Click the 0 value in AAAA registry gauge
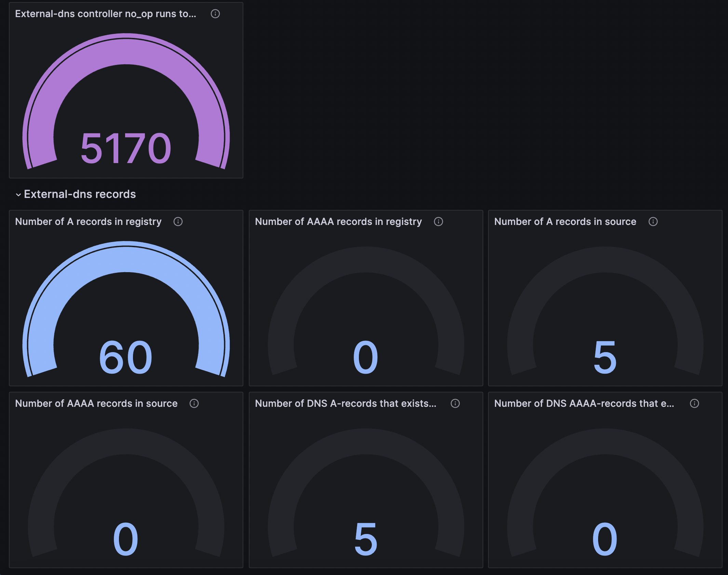Viewport: 728px width, 575px height. point(365,357)
